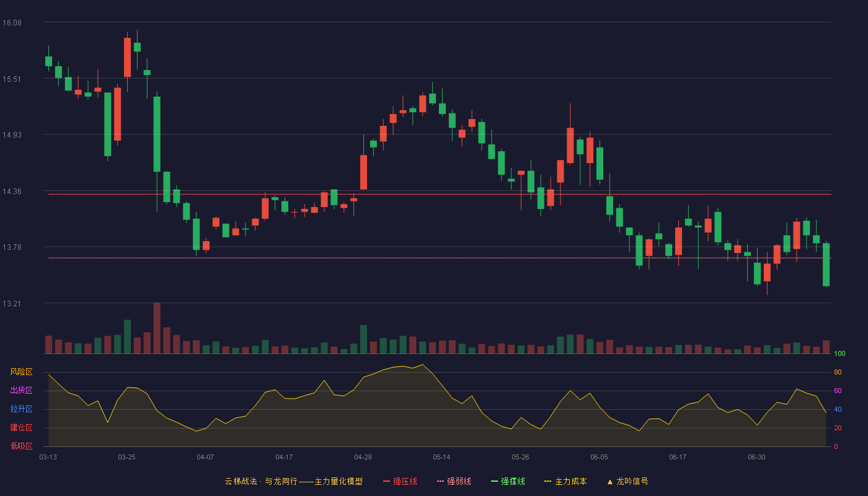Viewport: 868px width, 496px height.
Task: Click the 04-17 date label
Action: [284, 457]
